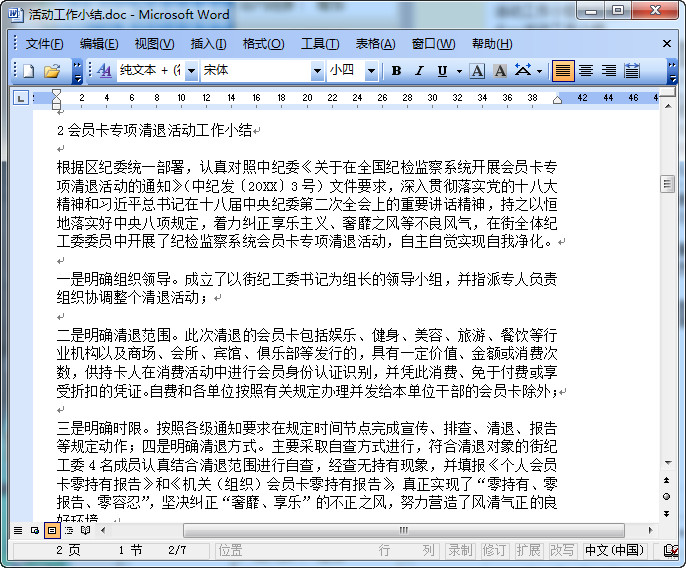The height and width of the screenshot is (568, 686).
Task: Switch to Normal view
Action: coord(18,530)
